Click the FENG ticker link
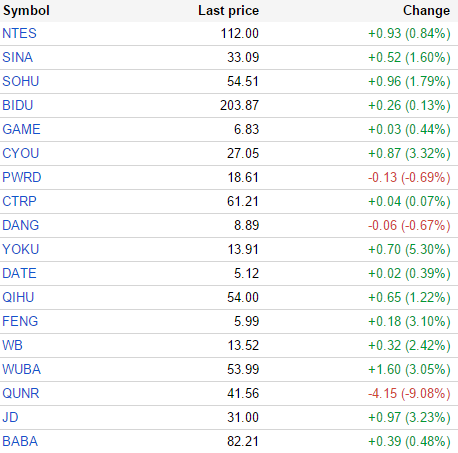This screenshot has height=453, width=458. [20, 321]
